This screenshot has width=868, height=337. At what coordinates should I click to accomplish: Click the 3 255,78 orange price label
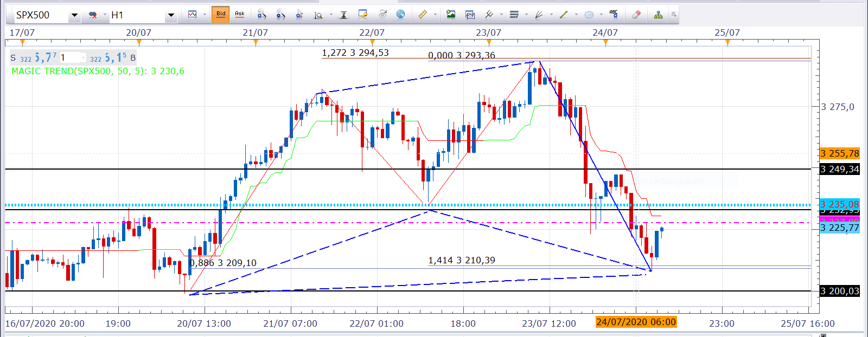click(840, 153)
